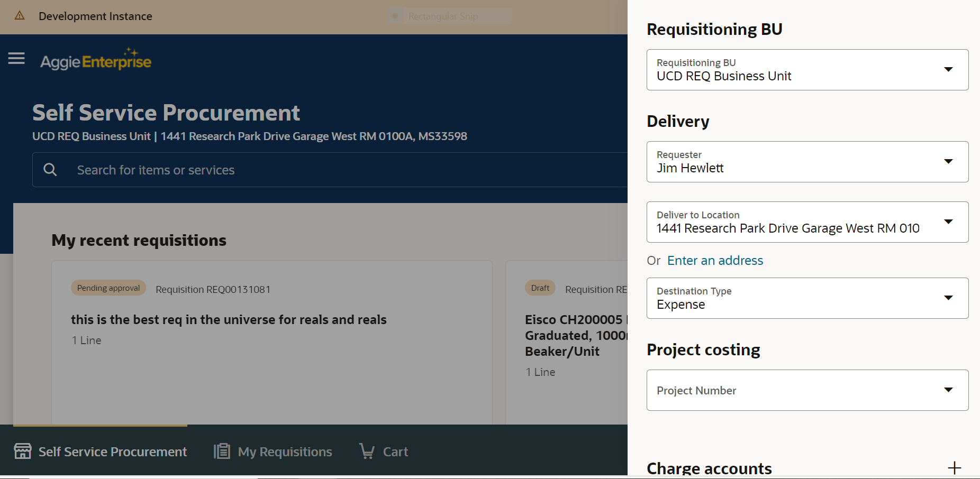Click the My Requisitions document icon
The height and width of the screenshot is (479, 980).
tap(222, 451)
